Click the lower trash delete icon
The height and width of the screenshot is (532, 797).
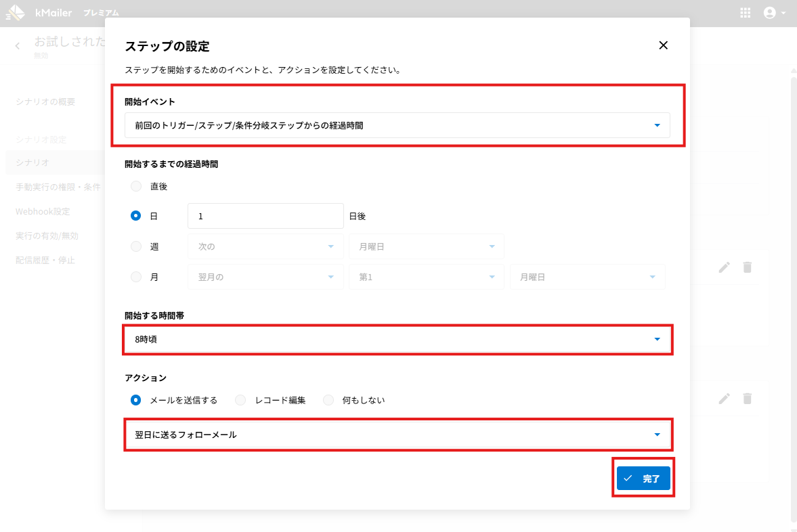(747, 399)
